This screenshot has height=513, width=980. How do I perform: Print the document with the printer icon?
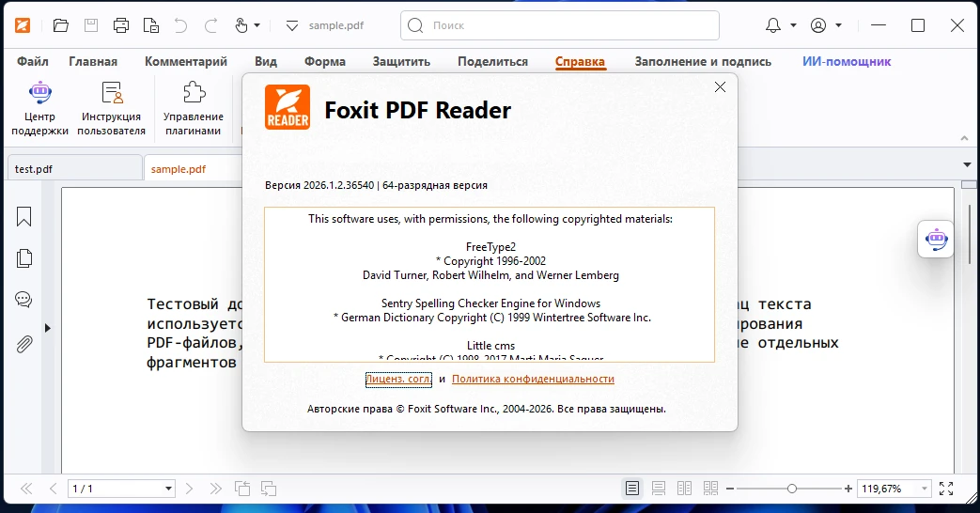click(x=121, y=25)
